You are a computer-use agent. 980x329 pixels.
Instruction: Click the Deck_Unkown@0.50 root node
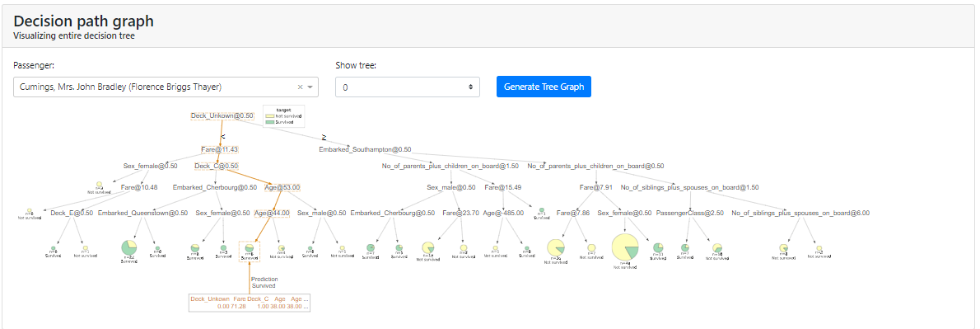pyautogui.click(x=222, y=115)
